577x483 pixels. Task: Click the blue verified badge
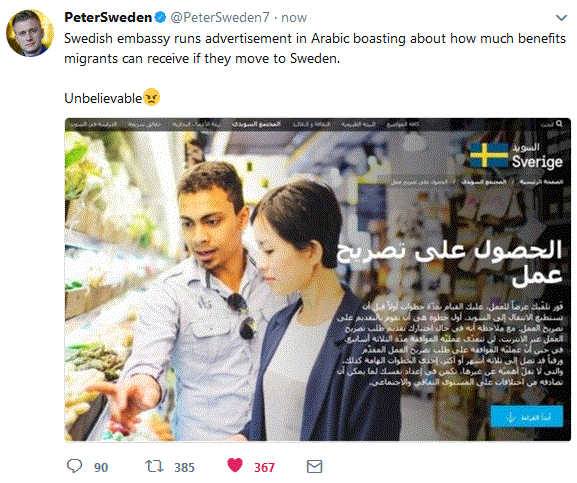[x=160, y=17]
